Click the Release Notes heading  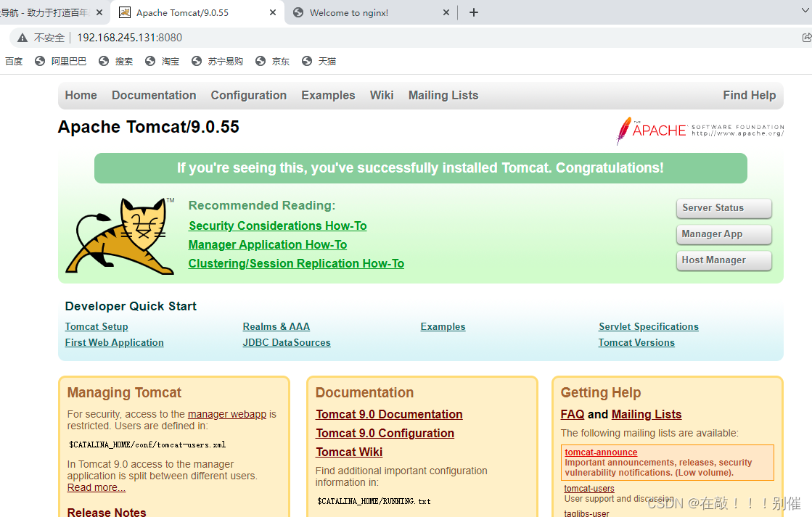pos(107,512)
